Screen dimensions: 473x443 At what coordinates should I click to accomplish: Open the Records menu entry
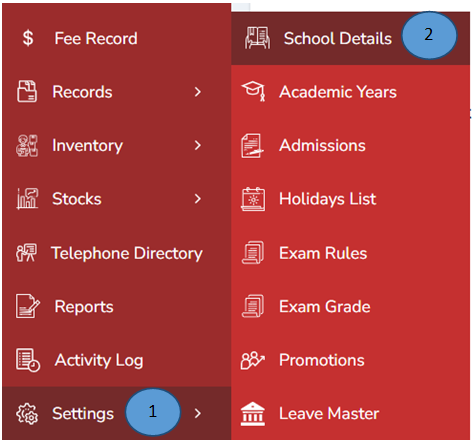(x=117, y=92)
